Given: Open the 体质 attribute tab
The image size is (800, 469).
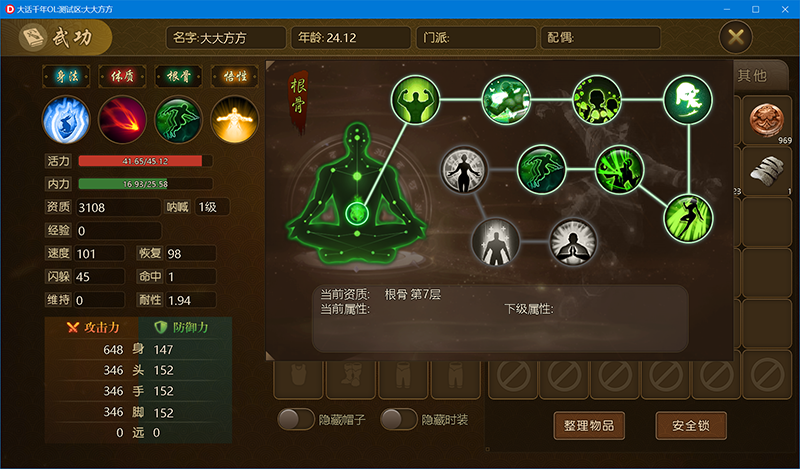Looking at the screenshot, I should tap(122, 77).
